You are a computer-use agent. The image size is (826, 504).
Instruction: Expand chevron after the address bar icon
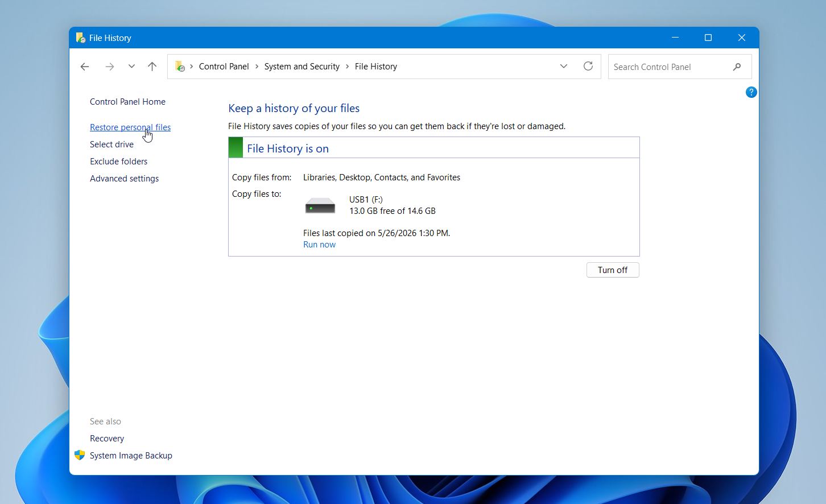192,67
